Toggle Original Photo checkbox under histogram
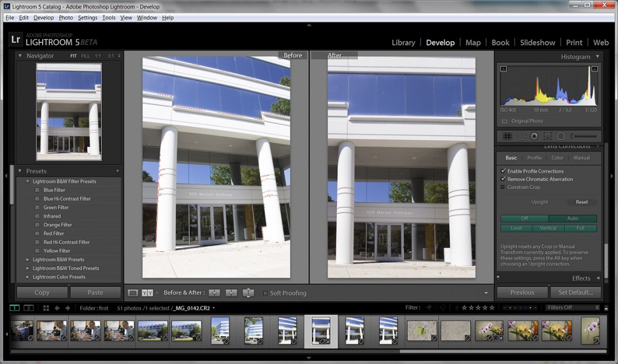Viewport: 618px width, 364px height. (505, 121)
